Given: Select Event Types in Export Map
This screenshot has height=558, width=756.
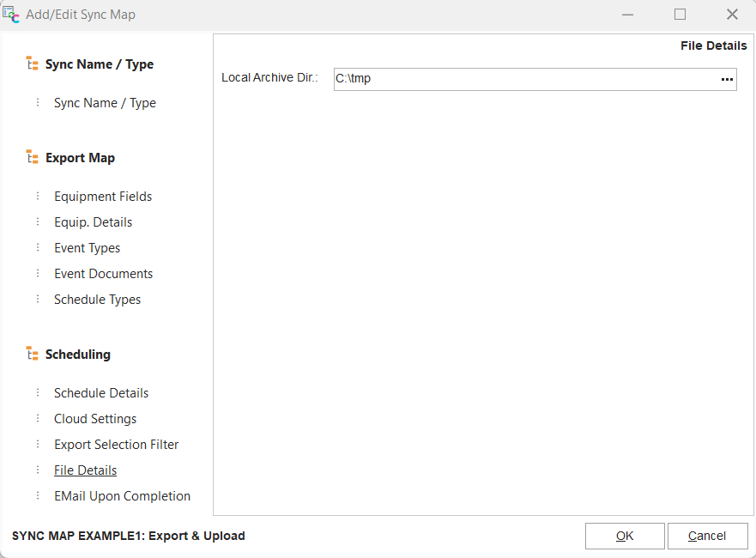Looking at the screenshot, I should [x=87, y=248].
